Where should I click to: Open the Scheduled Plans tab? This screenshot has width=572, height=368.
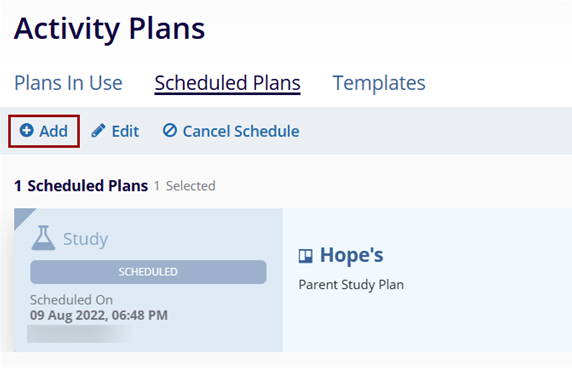click(x=227, y=83)
